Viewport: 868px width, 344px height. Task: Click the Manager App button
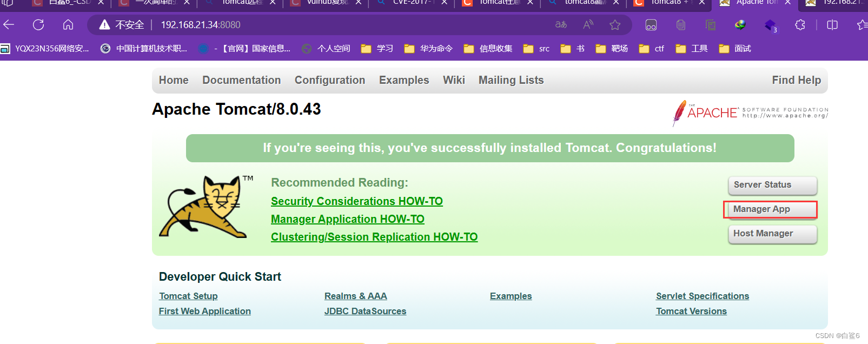click(x=772, y=209)
